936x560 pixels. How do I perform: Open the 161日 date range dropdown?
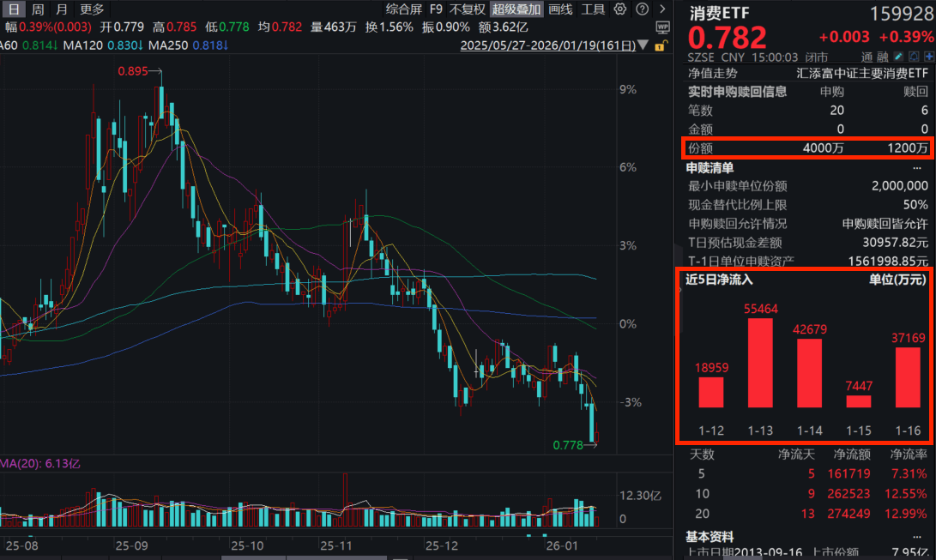643,45
